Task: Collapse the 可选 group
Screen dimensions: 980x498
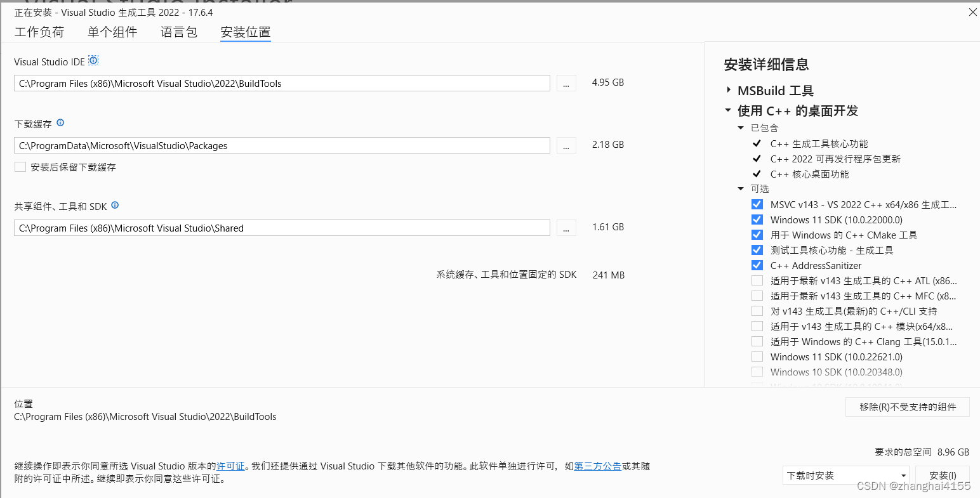Action: (x=741, y=189)
